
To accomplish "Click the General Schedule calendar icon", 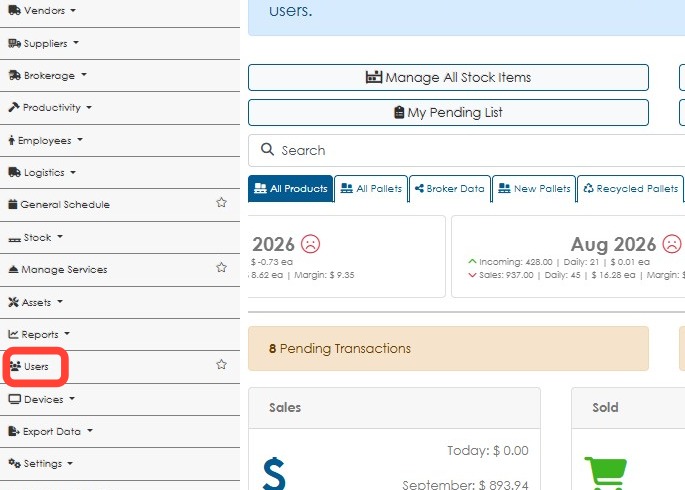I will [x=13, y=204].
